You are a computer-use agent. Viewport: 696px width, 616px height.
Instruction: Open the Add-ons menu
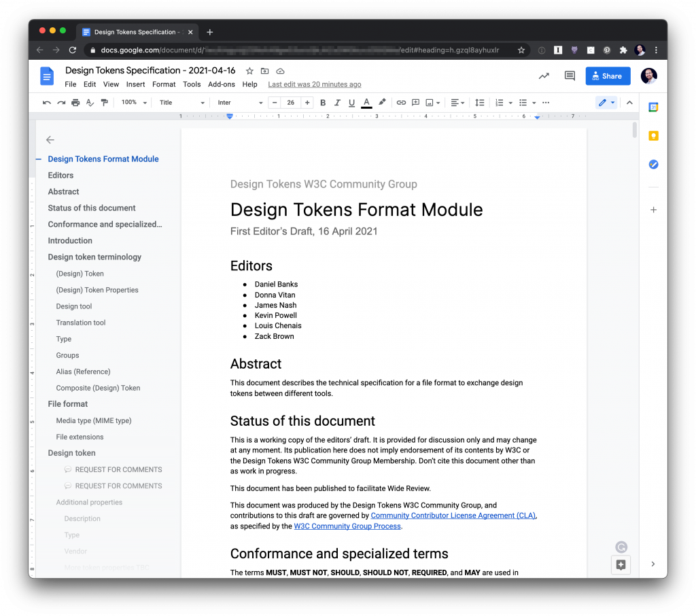(222, 84)
